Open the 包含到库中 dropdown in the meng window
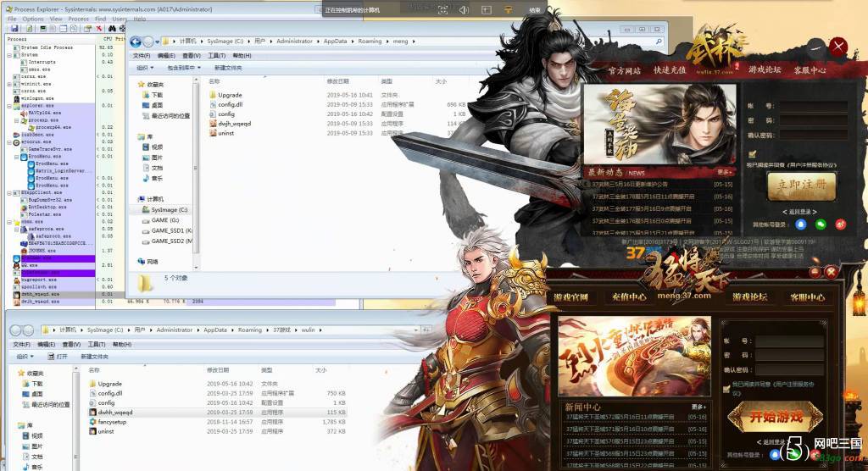 (184, 68)
